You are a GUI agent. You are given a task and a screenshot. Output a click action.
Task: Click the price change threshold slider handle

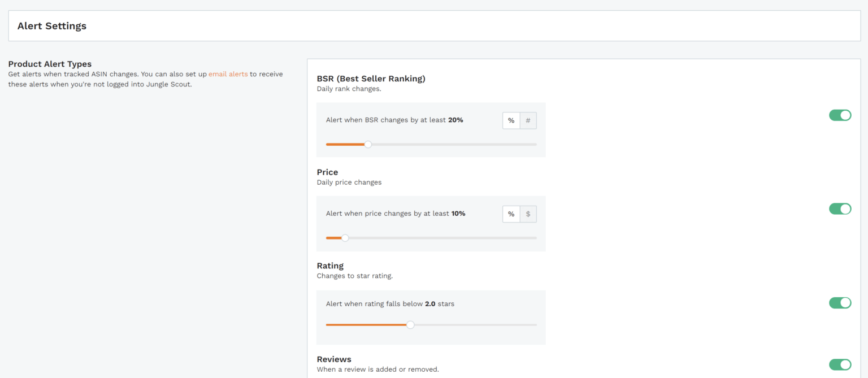345,238
